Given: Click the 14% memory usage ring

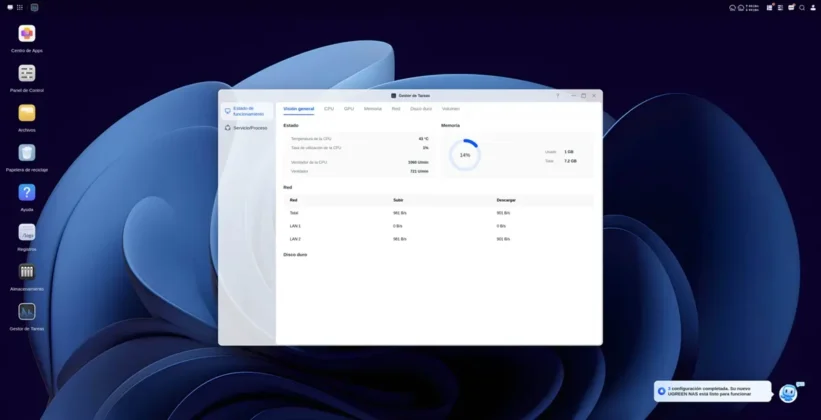Looking at the screenshot, I should point(464,155).
